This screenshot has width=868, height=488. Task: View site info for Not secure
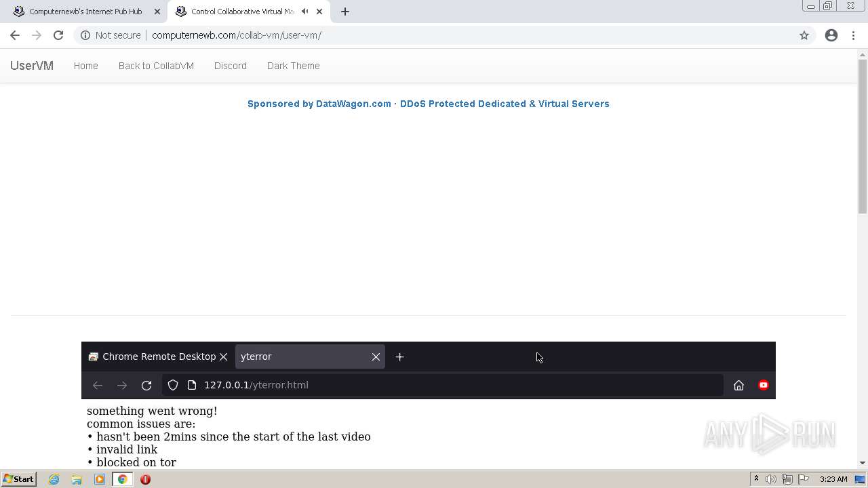pyautogui.click(x=111, y=35)
